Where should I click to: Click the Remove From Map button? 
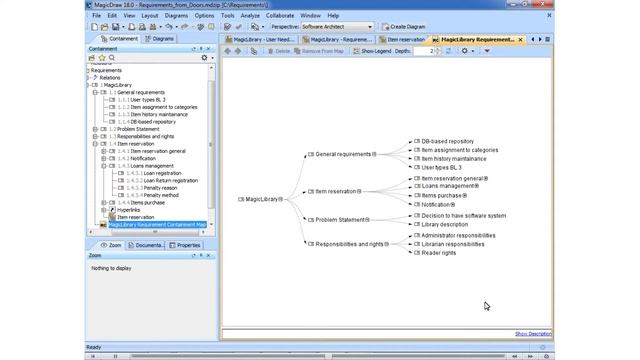point(319,51)
